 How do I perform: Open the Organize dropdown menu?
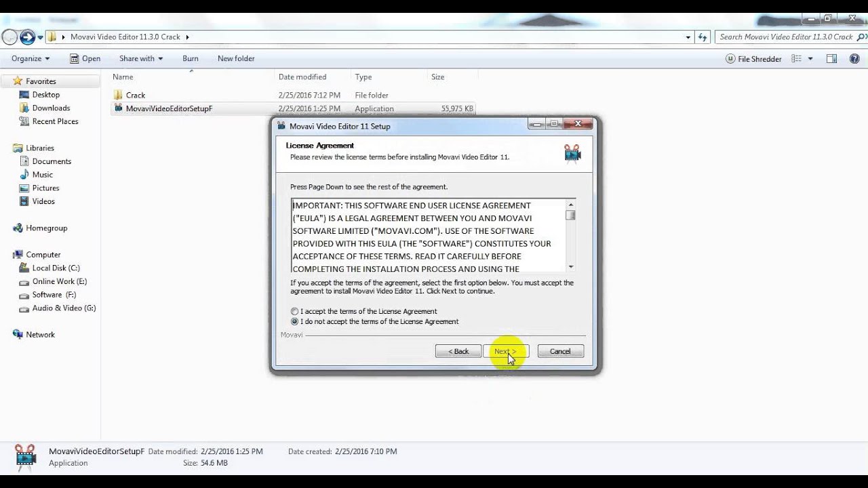(31, 59)
